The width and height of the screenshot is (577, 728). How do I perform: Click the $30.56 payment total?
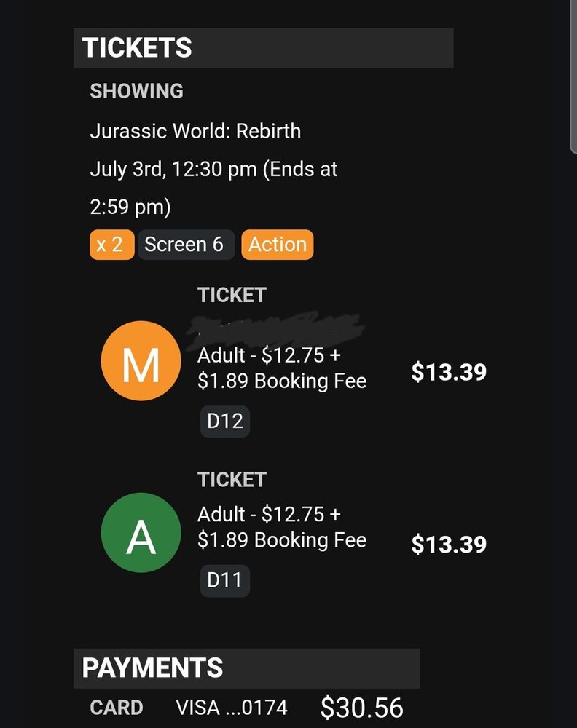[361, 708]
